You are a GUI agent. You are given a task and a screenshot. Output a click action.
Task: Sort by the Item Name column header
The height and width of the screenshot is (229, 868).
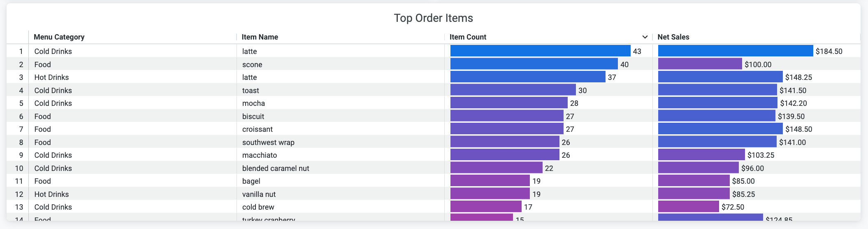(x=260, y=37)
